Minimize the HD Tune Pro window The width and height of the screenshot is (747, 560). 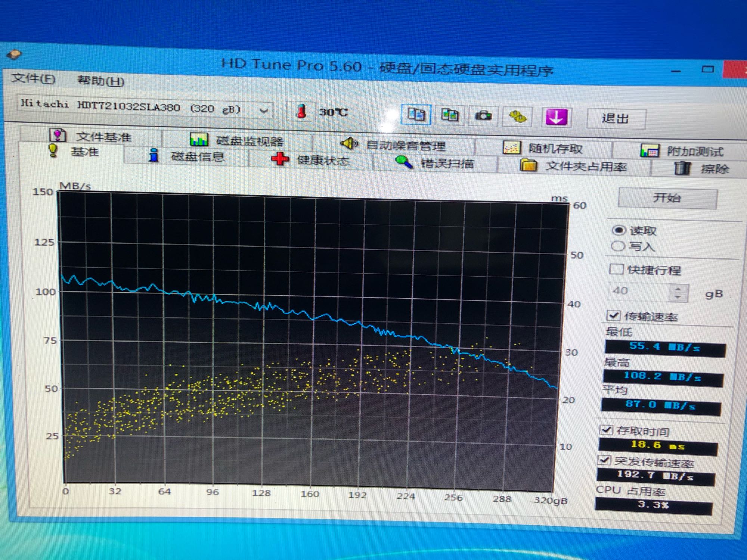(x=676, y=70)
